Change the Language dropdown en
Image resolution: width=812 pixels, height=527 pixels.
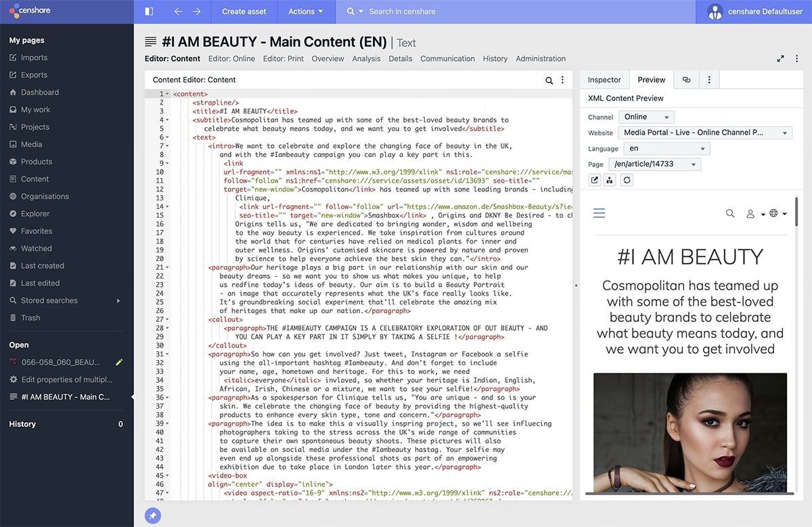(x=667, y=148)
